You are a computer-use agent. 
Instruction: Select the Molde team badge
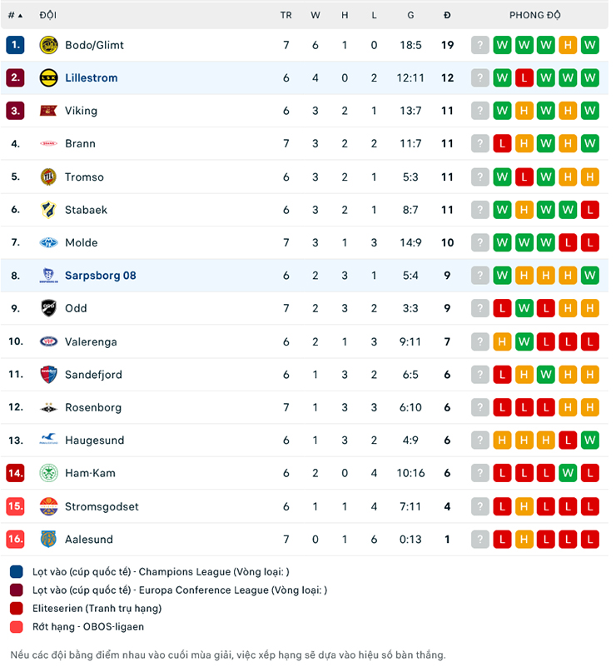point(49,242)
